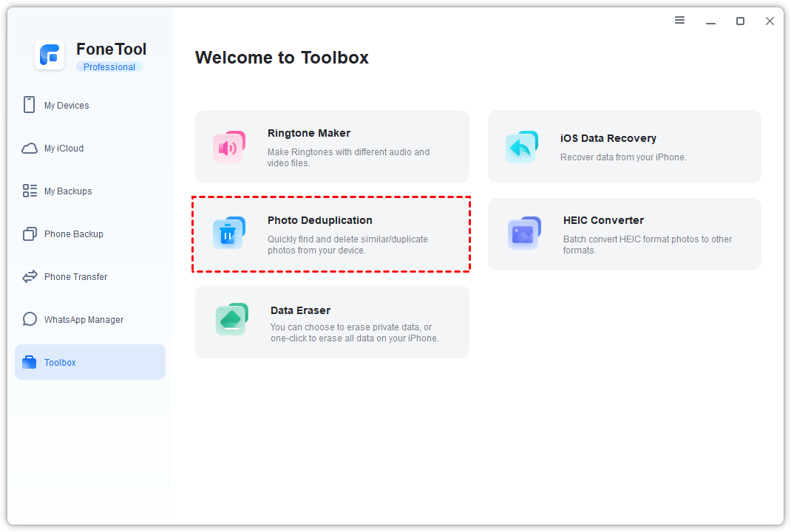
Task: Open the hamburger menu in title bar
Action: point(679,20)
